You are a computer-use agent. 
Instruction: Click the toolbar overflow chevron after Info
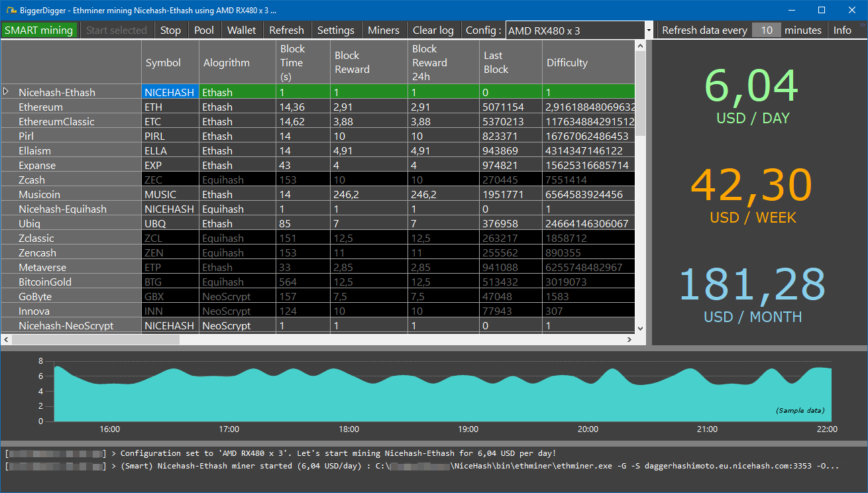click(x=862, y=25)
